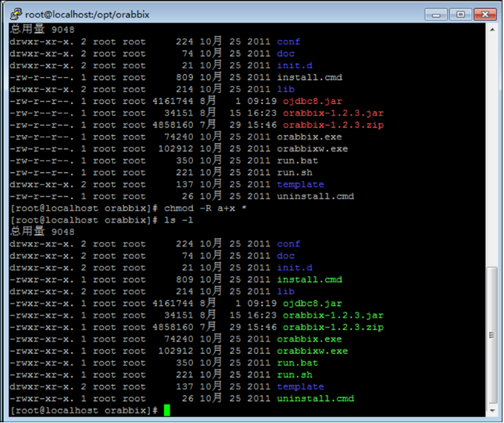Click the white orabbix.exe filename

[x=310, y=137]
